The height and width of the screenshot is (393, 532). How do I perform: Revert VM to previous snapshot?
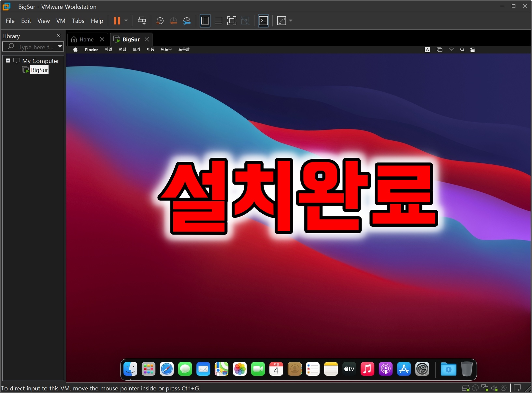coord(173,21)
